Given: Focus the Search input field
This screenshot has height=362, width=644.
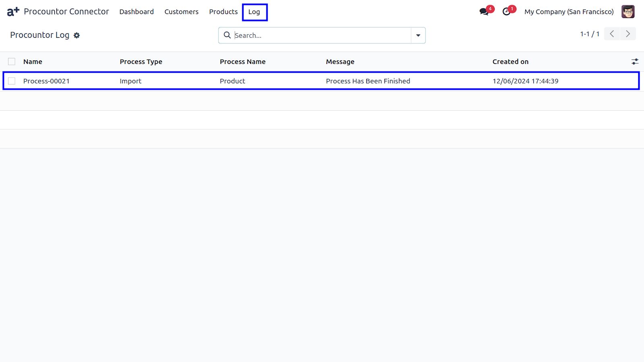Looking at the screenshot, I should click(x=322, y=35).
